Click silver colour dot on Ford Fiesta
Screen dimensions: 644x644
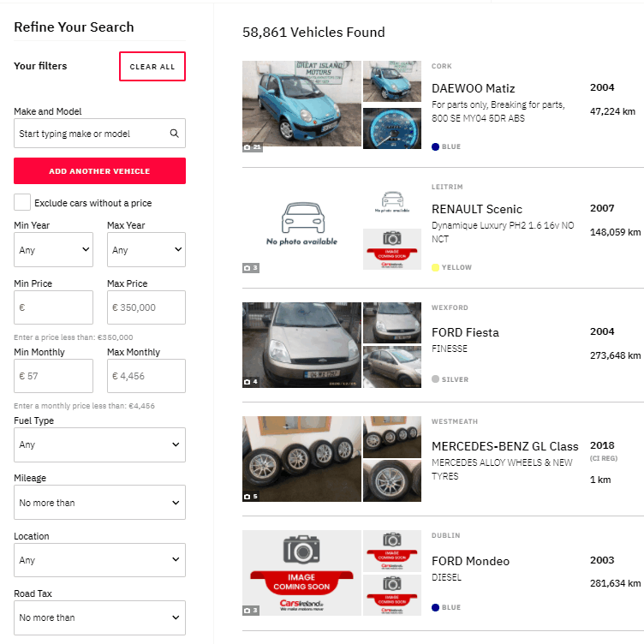[x=435, y=379]
